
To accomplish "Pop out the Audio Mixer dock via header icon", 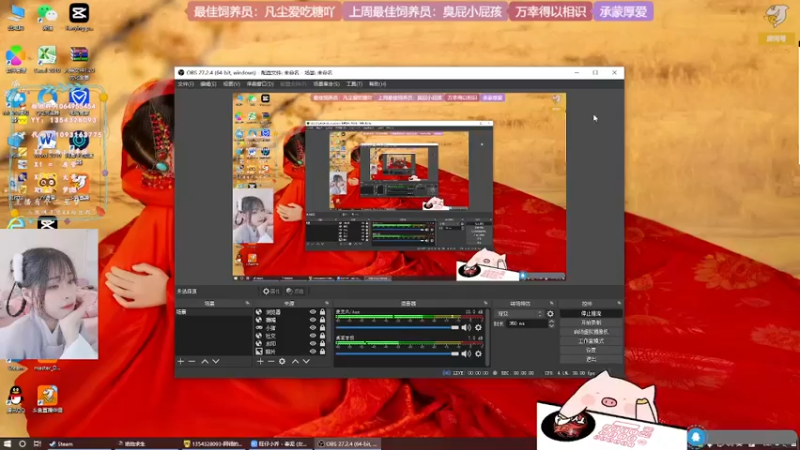I will (485, 303).
